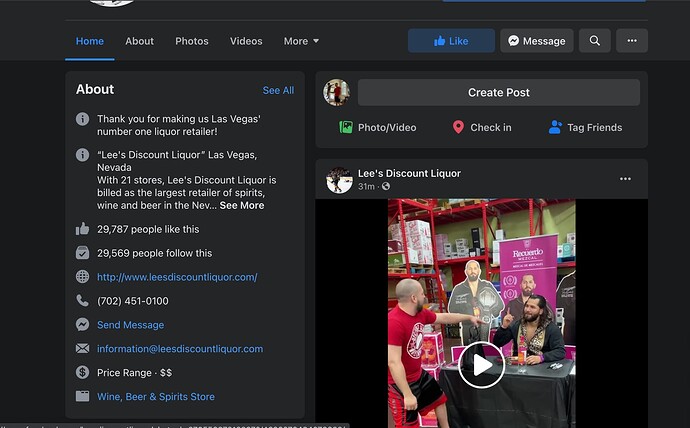The width and height of the screenshot is (690, 428).
Task: Open the About tab
Action: pyautogui.click(x=139, y=41)
